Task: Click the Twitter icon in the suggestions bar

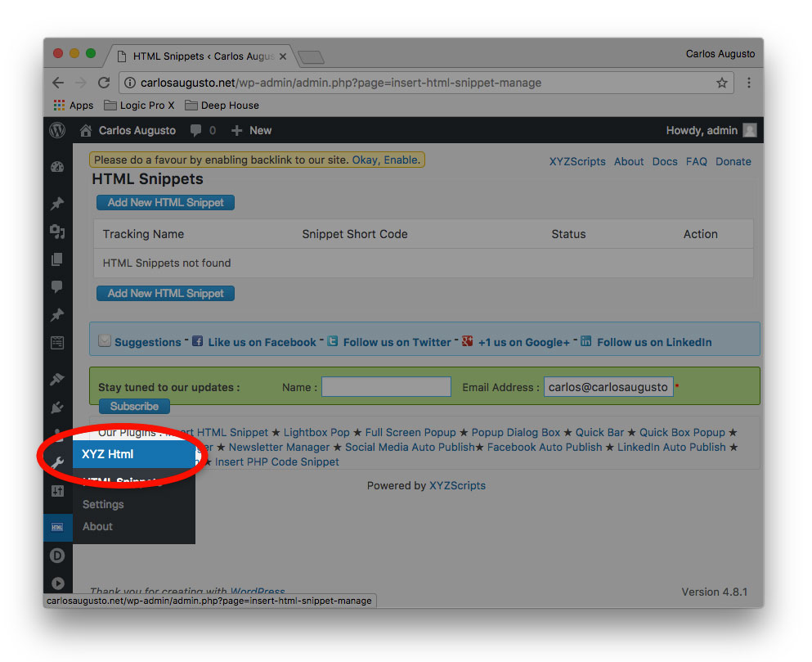Action: click(333, 341)
